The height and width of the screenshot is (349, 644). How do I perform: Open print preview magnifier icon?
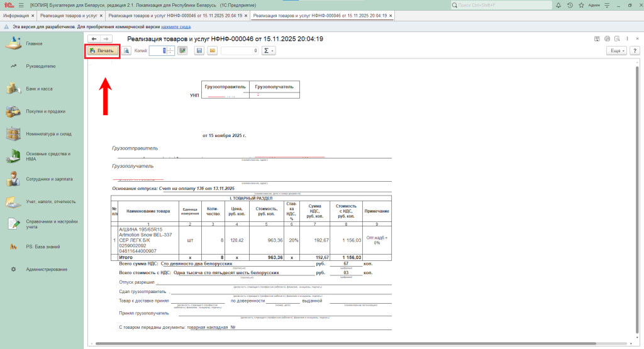(126, 50)
